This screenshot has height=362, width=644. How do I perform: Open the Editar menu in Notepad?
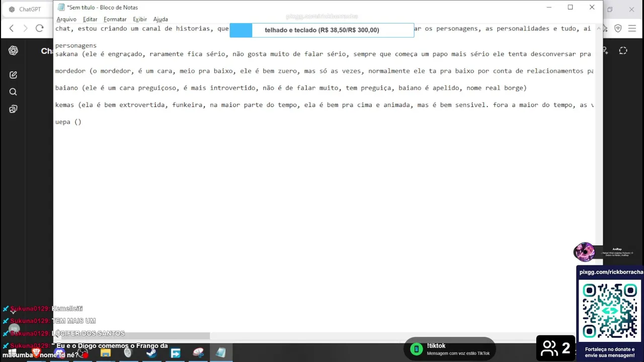(90, 19)
